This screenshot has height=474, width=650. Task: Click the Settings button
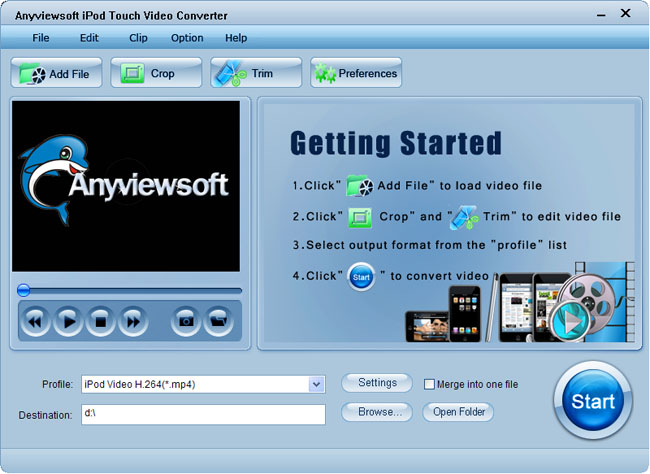(x=377, y=383)
